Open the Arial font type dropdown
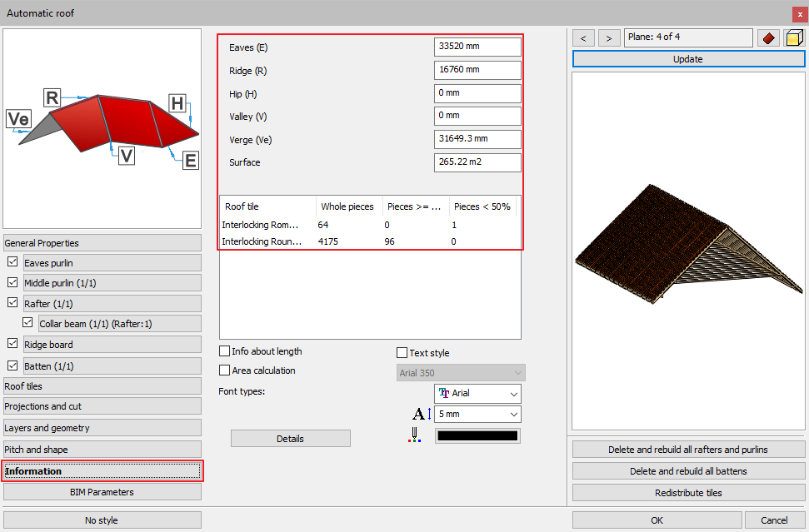This screenshot has width=809, height=532. tap(477, 393)
